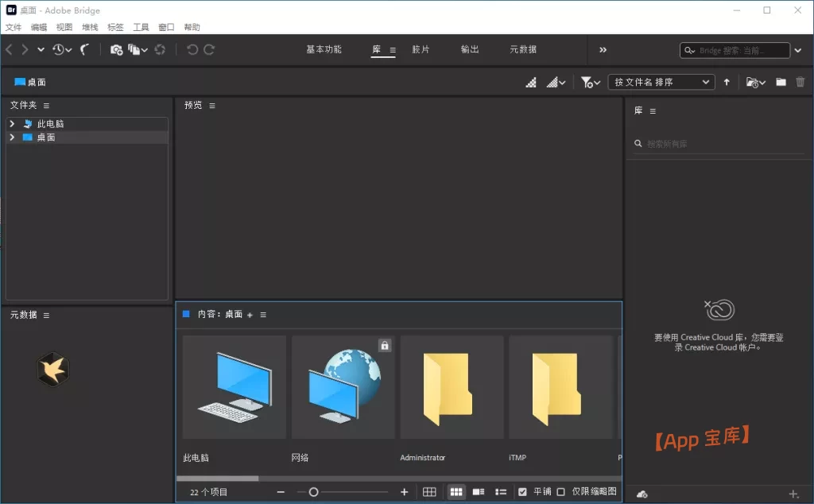The height and width of the screenshot is (504, 814).
Task: Toggle ascending sort with the up arrow
Action: pyautogui.click(x=727, y=82)
